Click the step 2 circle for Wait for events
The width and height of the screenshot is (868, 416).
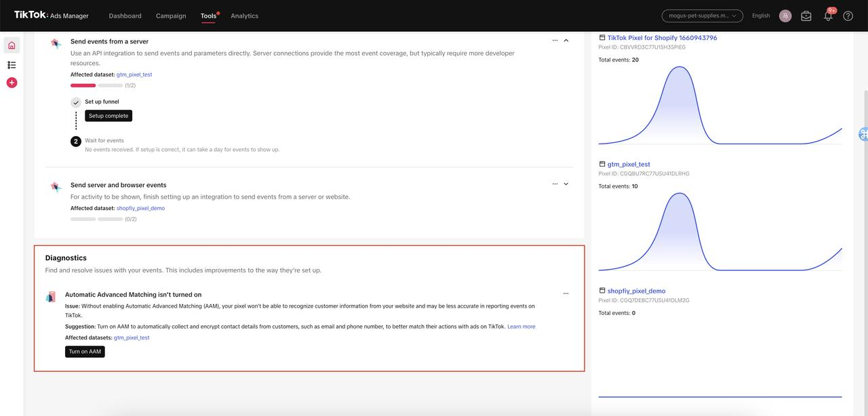(76, 142)
